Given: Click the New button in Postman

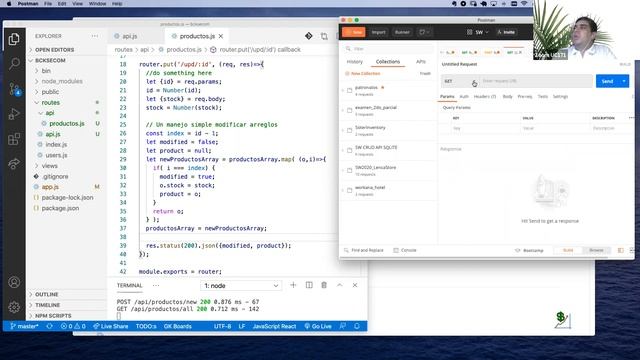Looking at the screenshot, I should pyautogui.click(x=354, y=32).
